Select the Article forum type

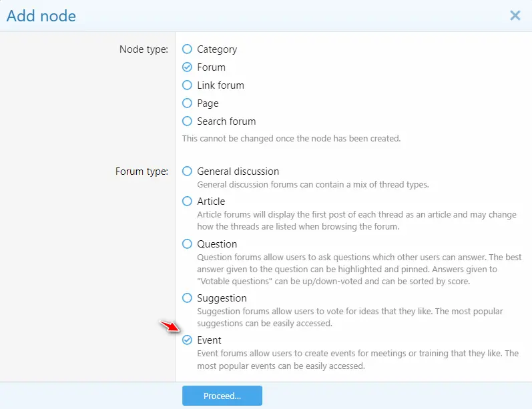click(x=187, y=201)
